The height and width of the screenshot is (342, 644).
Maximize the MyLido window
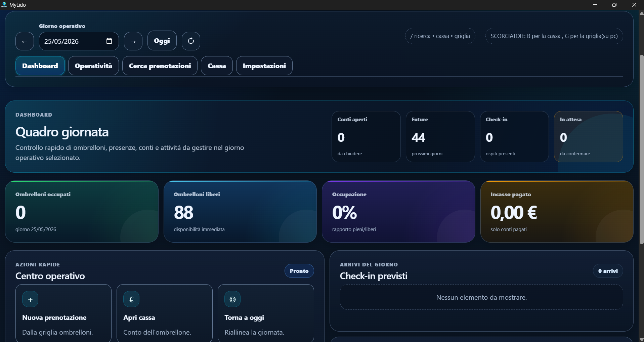[x=614, y=5]
